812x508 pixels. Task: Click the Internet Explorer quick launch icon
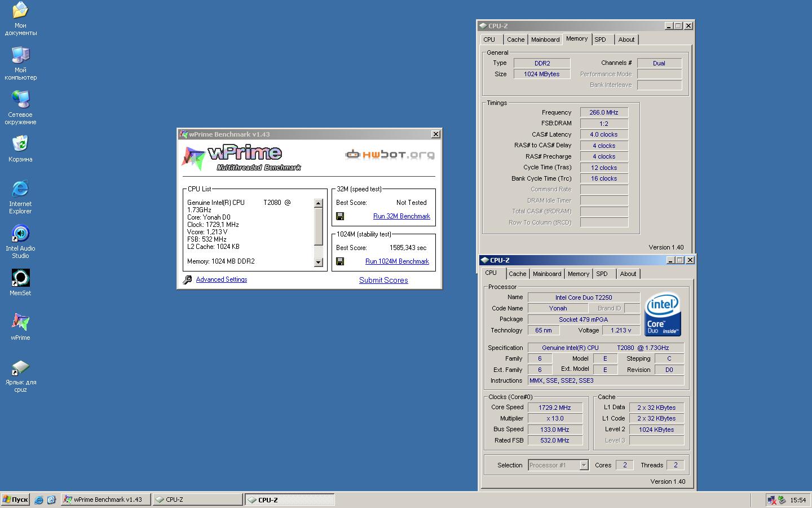39,500
